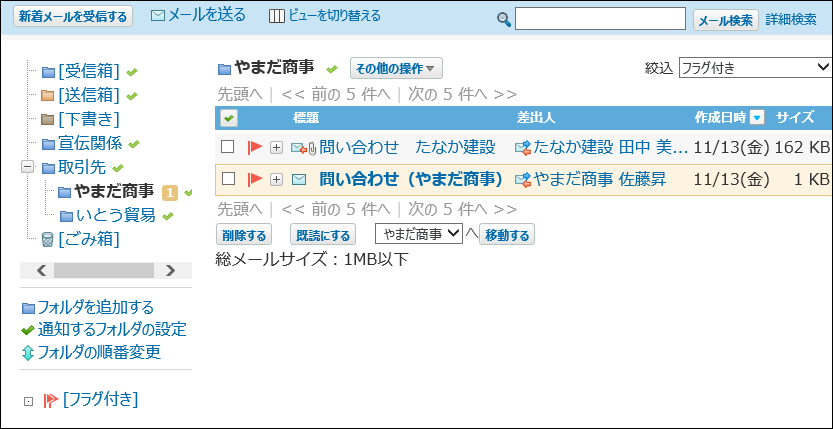Expand the やまだ商事 mail thread plus

coord(276,180)
